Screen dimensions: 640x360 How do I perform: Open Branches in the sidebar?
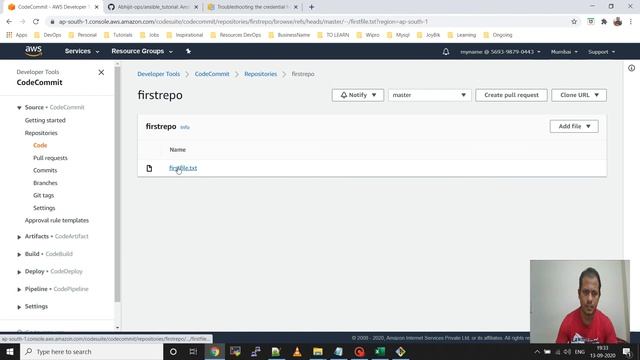(45, 183)
